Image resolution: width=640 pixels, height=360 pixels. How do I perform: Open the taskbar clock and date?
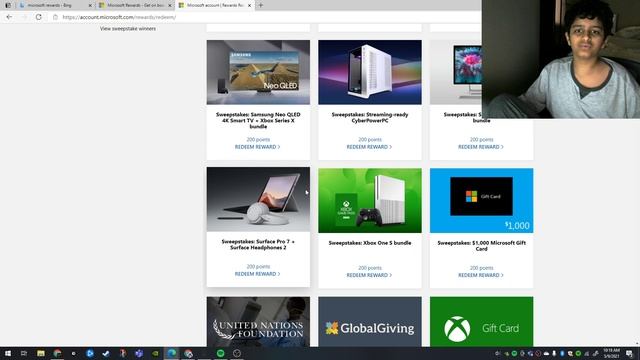(x=611, y=353)
